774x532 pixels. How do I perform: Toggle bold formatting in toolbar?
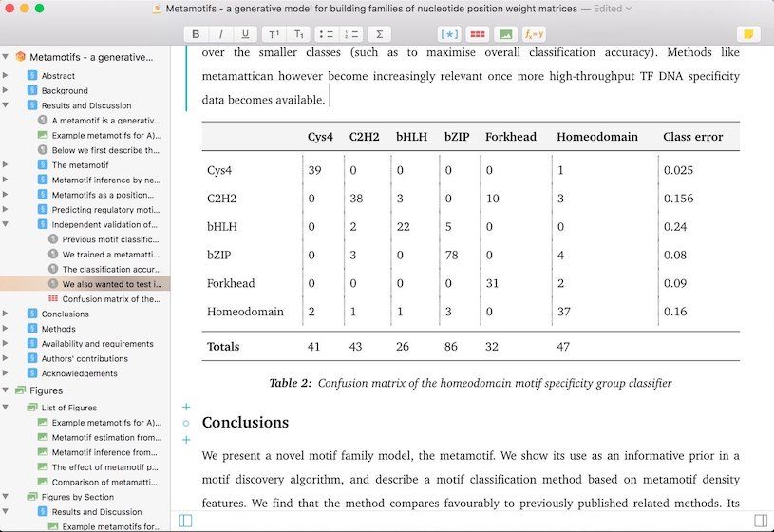tap(196, 34)
